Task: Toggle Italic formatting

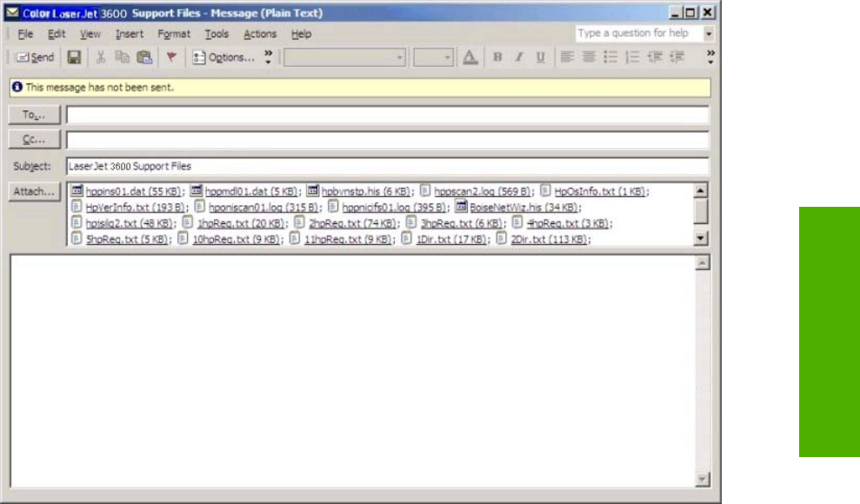Action: [x=519, y=57]
